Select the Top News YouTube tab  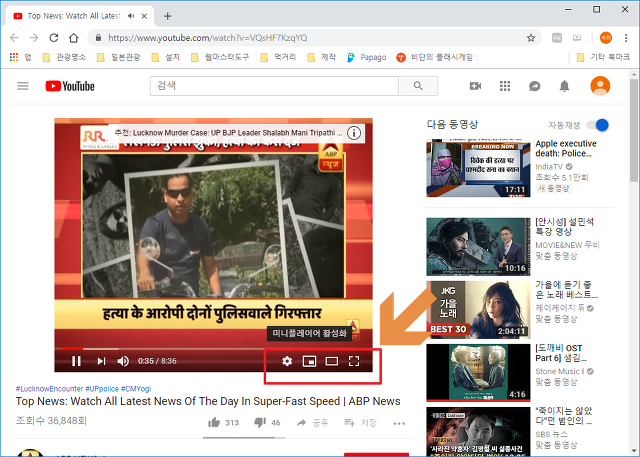click(x=80, y=16)
